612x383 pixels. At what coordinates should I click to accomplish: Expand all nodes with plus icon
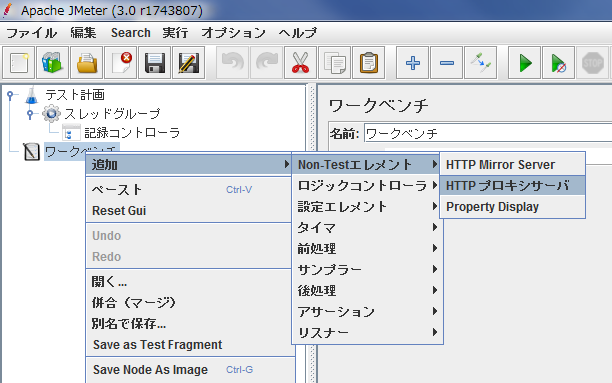pos(413,63)
